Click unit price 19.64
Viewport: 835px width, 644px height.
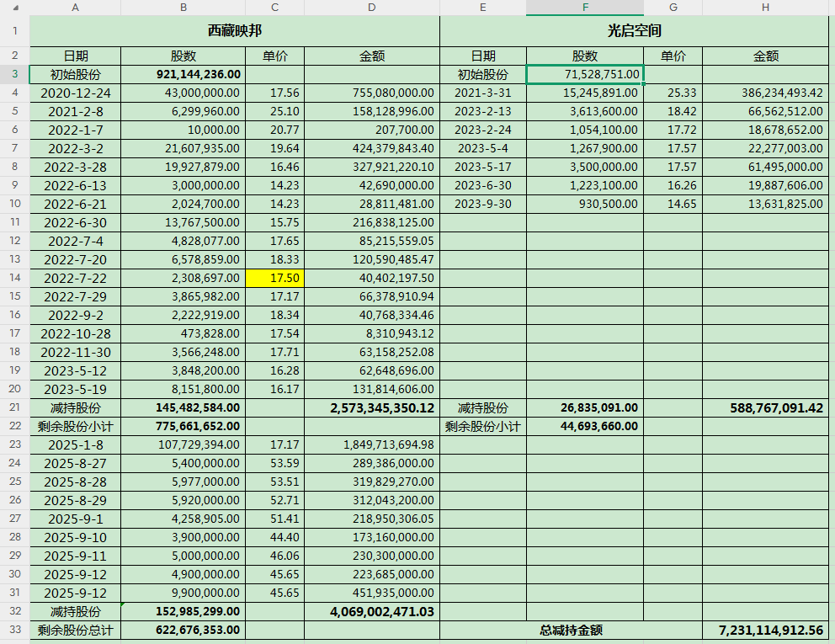pyautogui.click(x=274, y=149)
